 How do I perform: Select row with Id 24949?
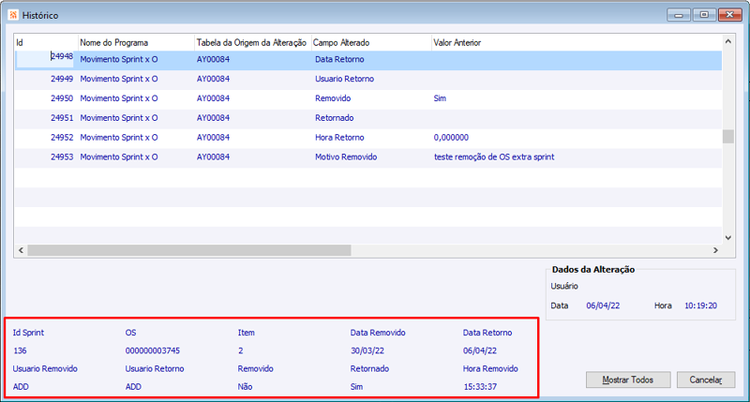pyautogui.click(x=368, y=79)
